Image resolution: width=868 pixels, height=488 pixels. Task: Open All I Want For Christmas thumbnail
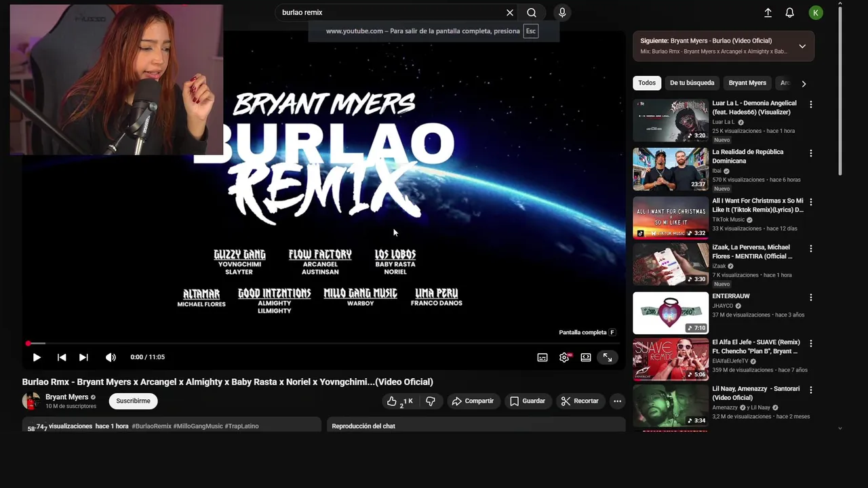click(671, 218)
